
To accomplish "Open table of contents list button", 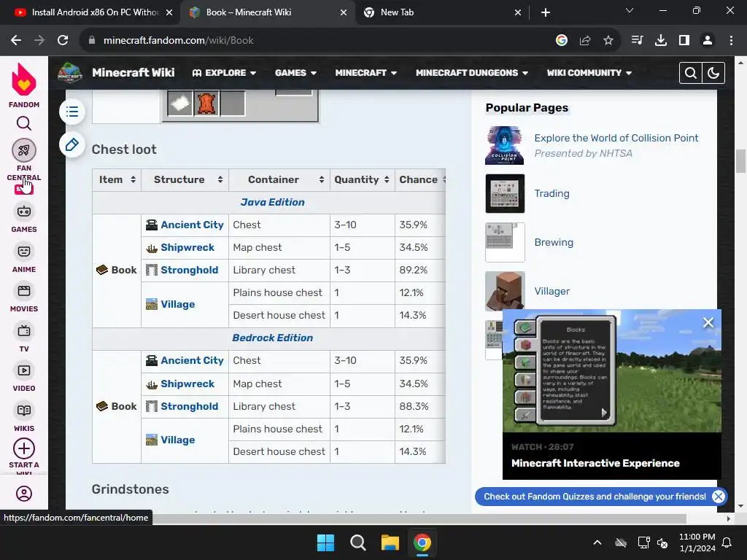I will [x=72, y=112].
